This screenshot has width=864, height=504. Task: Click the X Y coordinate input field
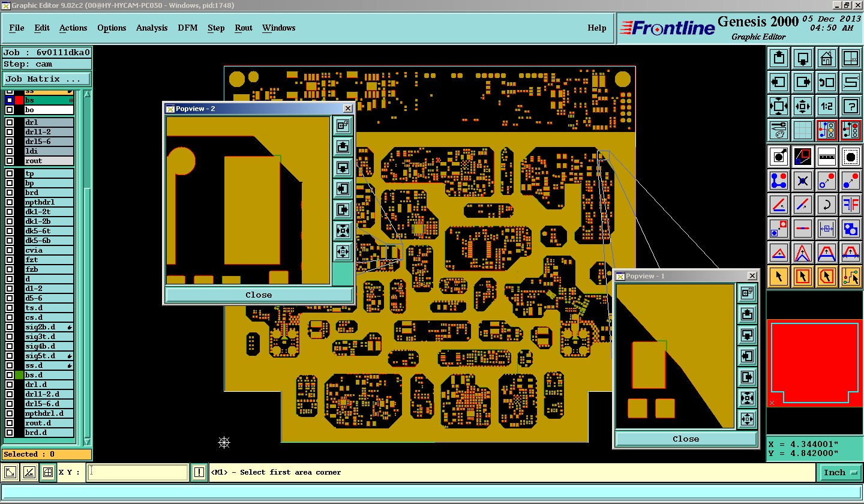pyautogui.click(x=137, y=473)
